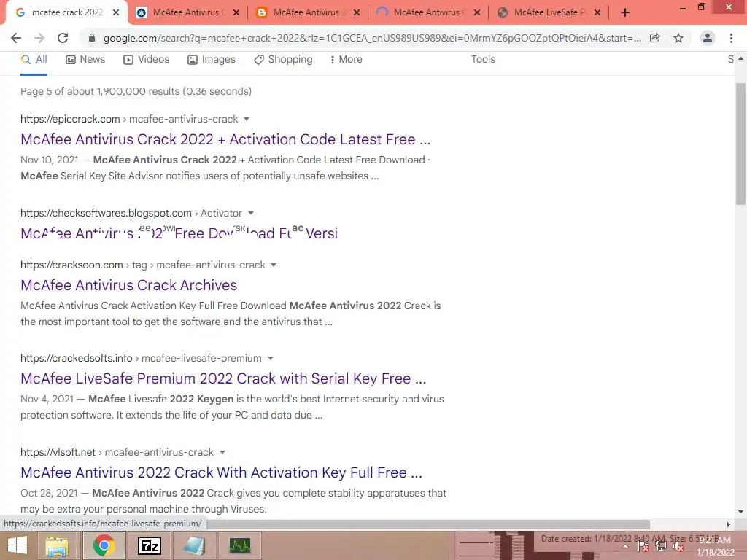Image resolution: width=747 pixels, height=560 pixels.
Task: Open 'McAfee Antivirus 2022 Crack With Activation Key' result
Action: tap(221, 472)
